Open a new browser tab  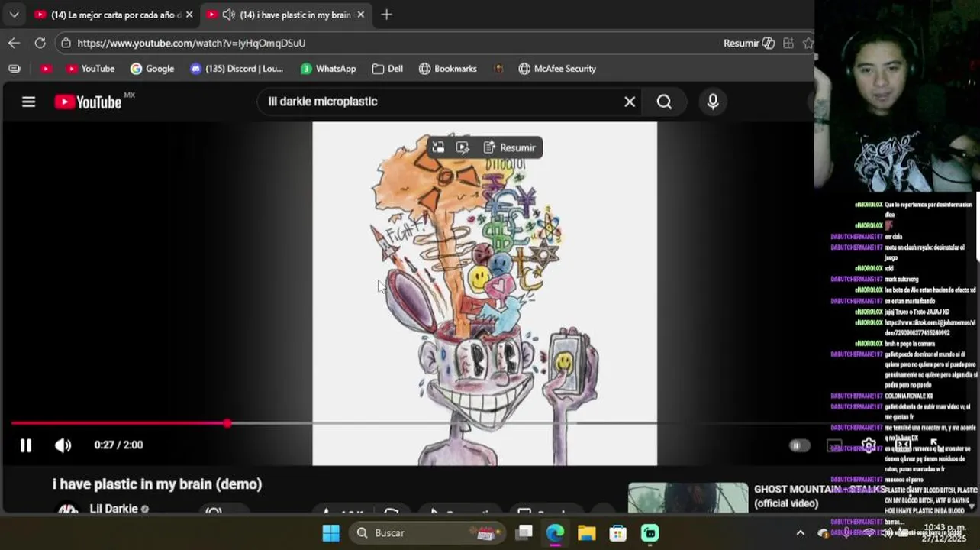coord(386,15)
